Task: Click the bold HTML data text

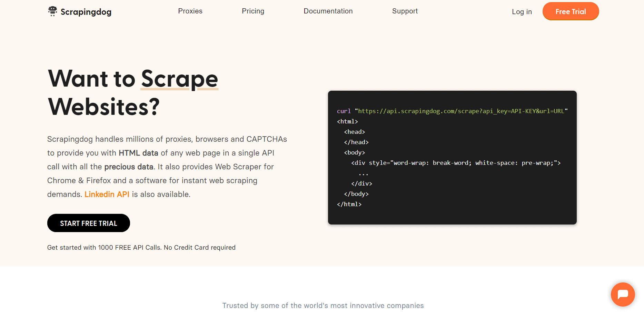Action: coord(138,153)
